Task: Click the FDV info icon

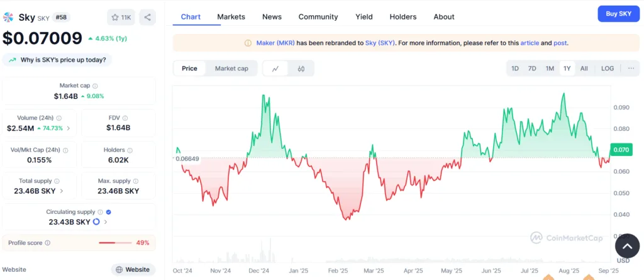Action: point(125,118)
